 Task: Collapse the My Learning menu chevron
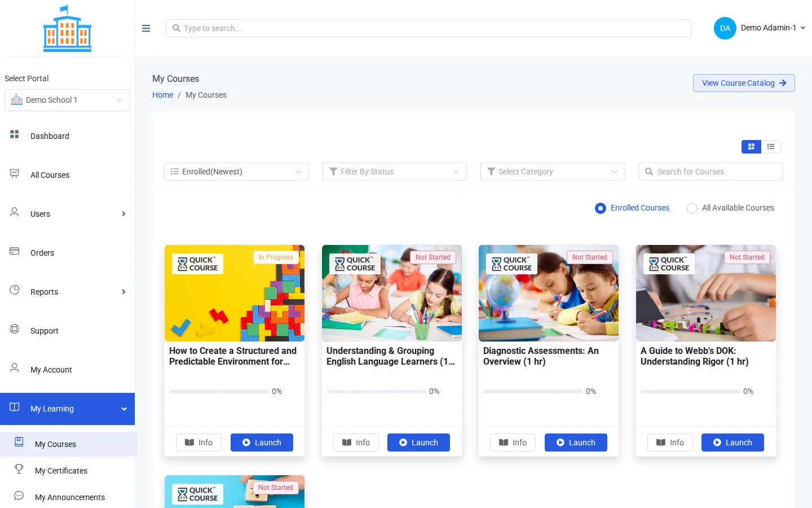tap(124, 409)
